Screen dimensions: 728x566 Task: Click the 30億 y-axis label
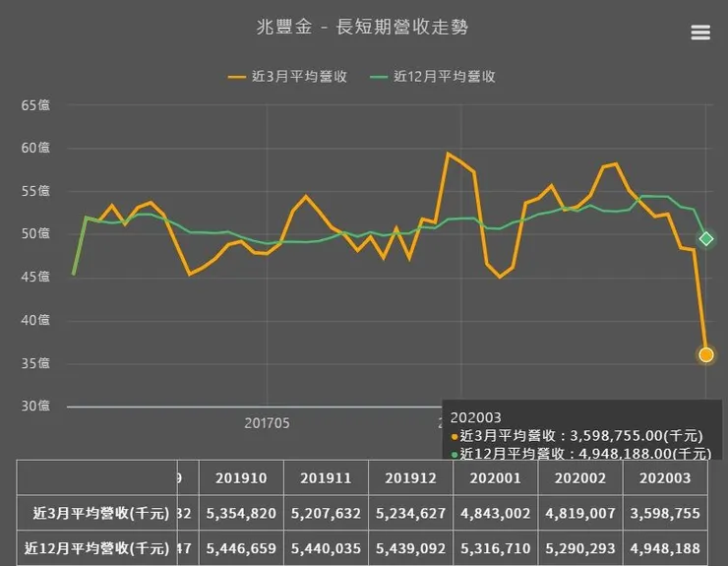(x=35, y=406)
